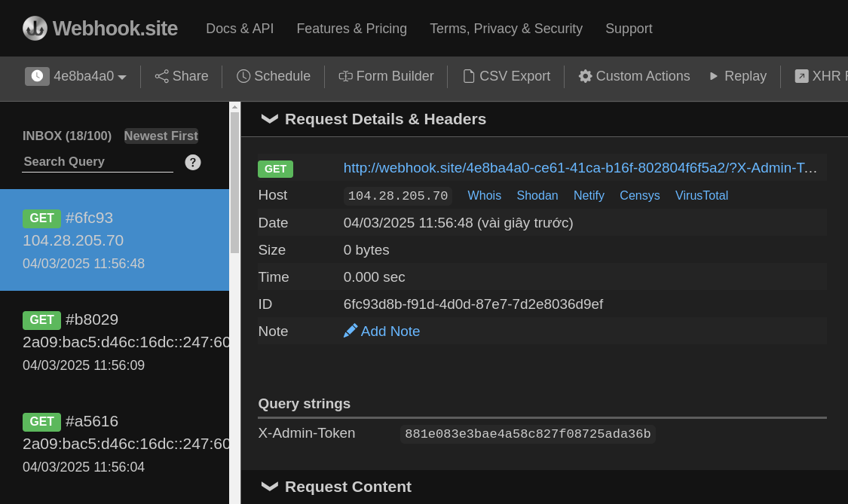Click the VirusTotal lookup link
The width and height of the screenshot is (848, 504).
[701, 196]
